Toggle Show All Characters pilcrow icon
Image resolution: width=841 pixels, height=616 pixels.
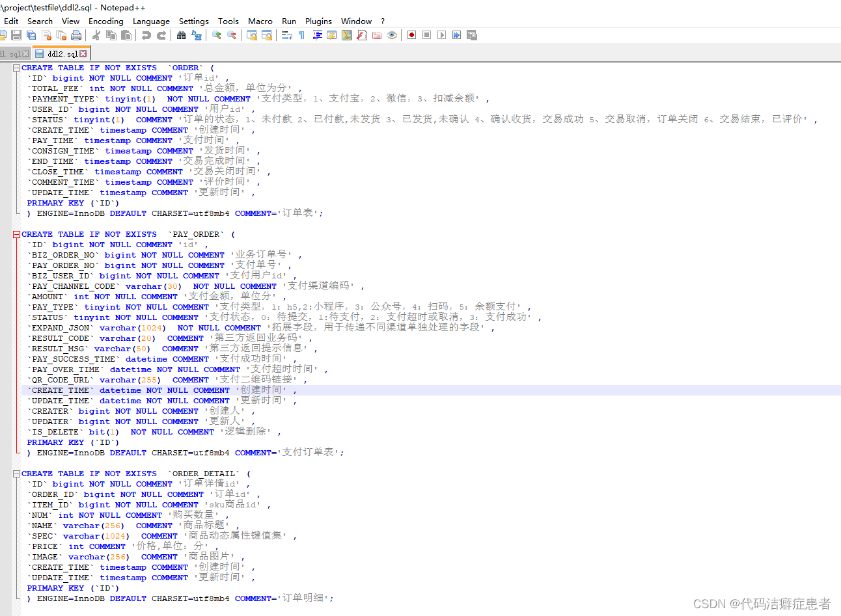pos(302,35)
